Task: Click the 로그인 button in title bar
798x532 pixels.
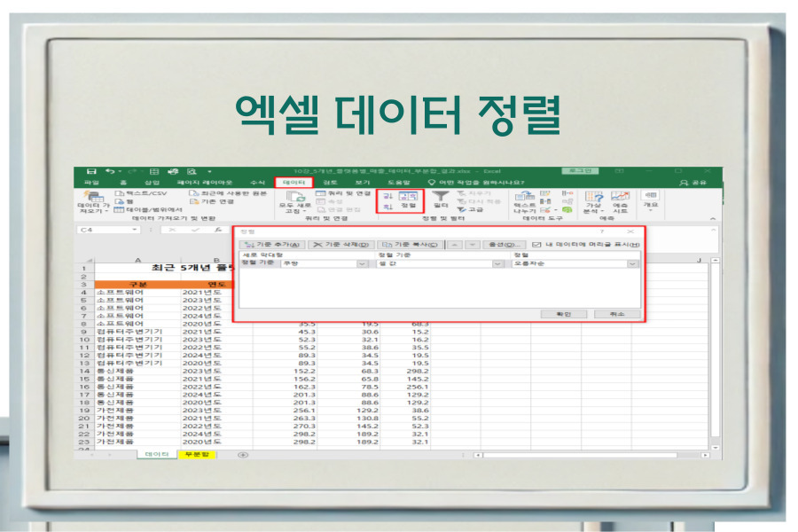Action: pyautogui.click(x=580, y=171)
